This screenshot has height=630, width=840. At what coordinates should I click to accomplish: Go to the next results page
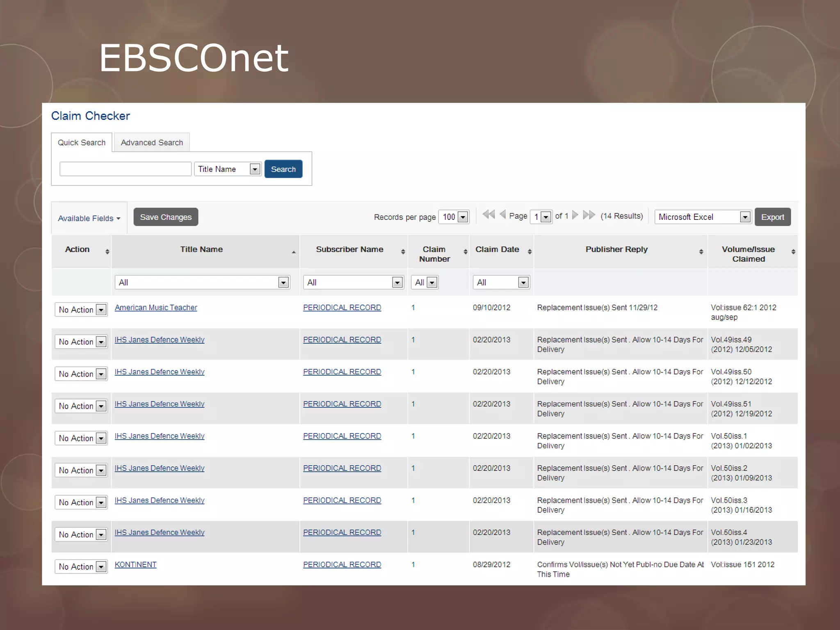(575, 215)
